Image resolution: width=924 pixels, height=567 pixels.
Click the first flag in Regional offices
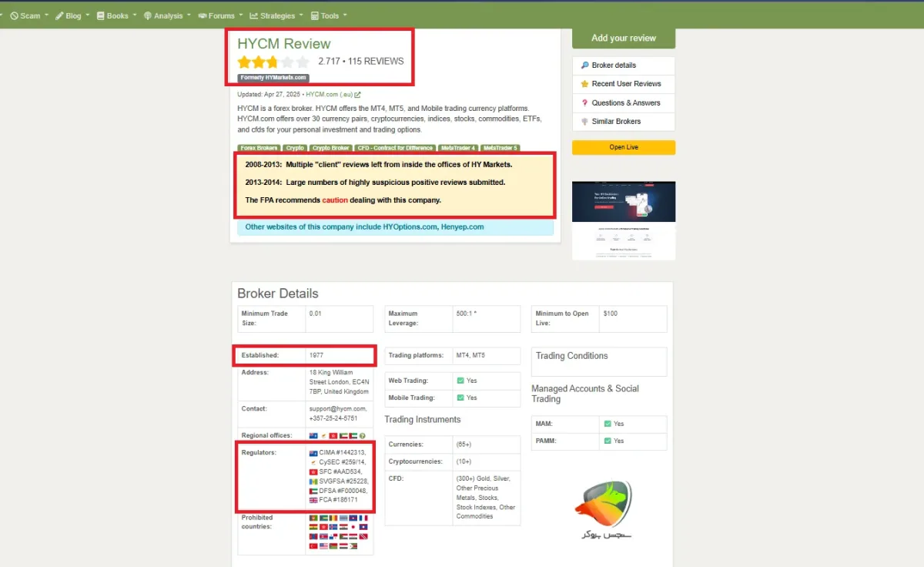coord(313,436)
